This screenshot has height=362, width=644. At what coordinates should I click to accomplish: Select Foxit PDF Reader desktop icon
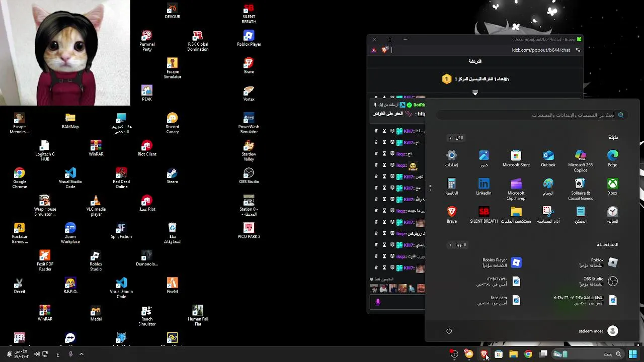45,261
